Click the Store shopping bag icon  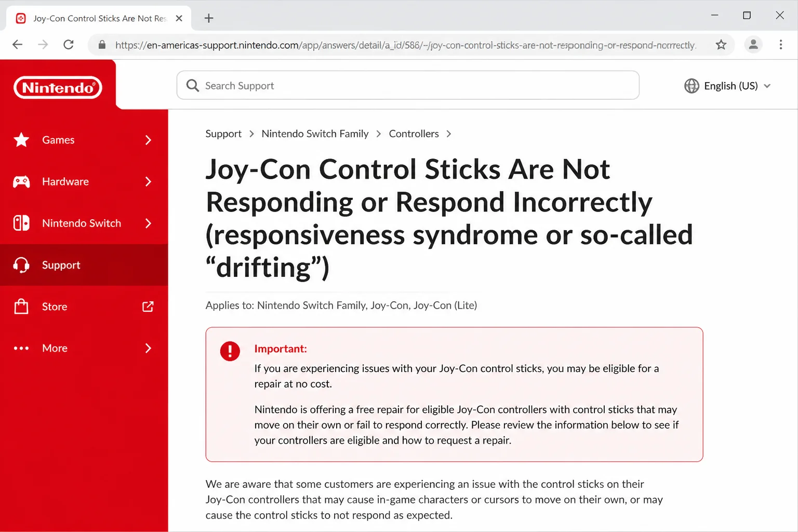pos(21,307)
